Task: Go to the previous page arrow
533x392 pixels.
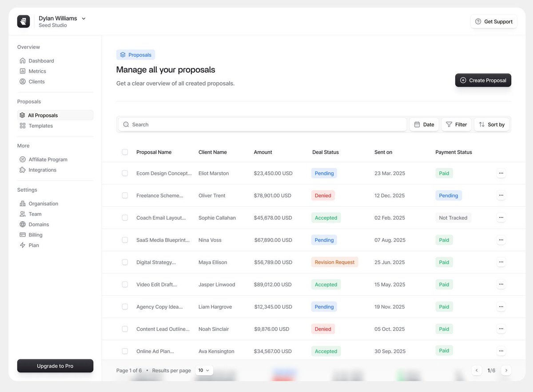Action: (477, 370)
